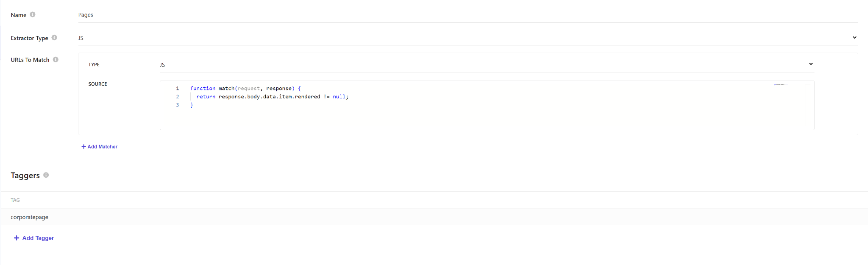Select line number 1 in editor gutter
Viewport: 868px width, 265px height.
coord(178,89)
